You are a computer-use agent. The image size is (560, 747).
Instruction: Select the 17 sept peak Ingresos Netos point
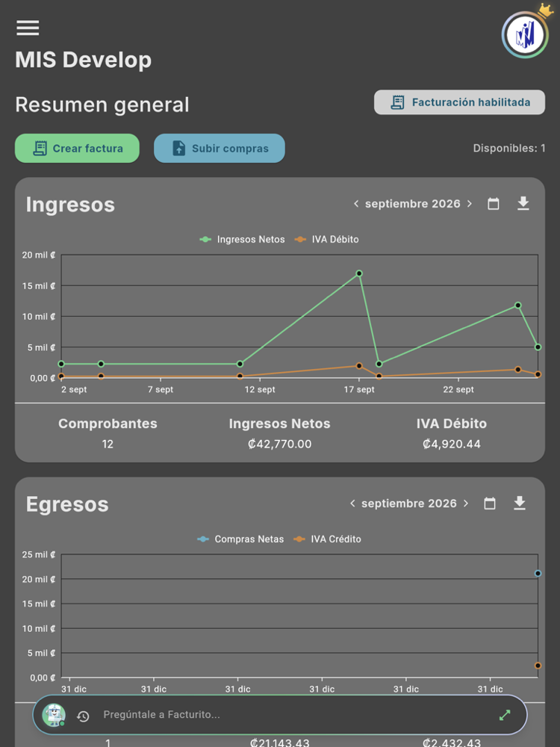point(359,273)
